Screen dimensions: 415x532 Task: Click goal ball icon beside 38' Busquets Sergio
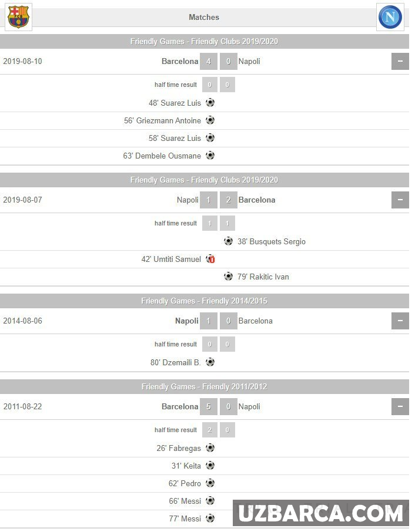[228, 241]
